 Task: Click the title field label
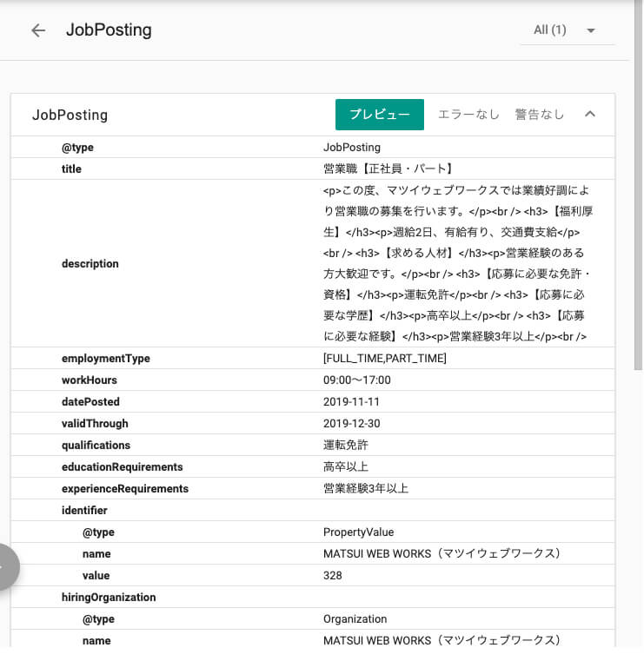pyautogui.click(x=71, y=169)
